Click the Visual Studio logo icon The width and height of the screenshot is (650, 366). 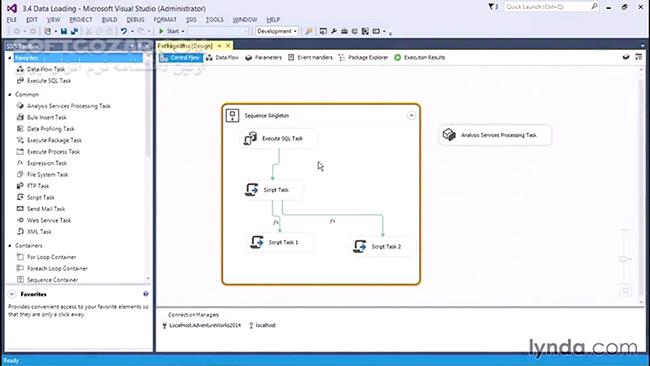pyautogui.click(x=12, y=8)
